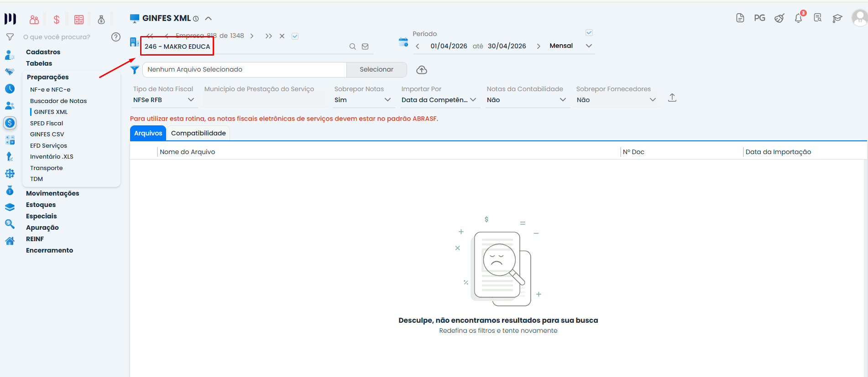This screenshot has height=377, width=868.
Task: Open Importar Por dropdown
Action: (x=439, y=100)
